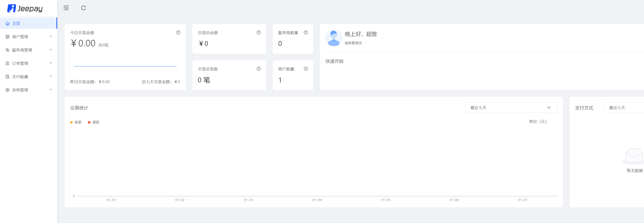Click the help icon on 交易总金额 card

pos(259,32)
